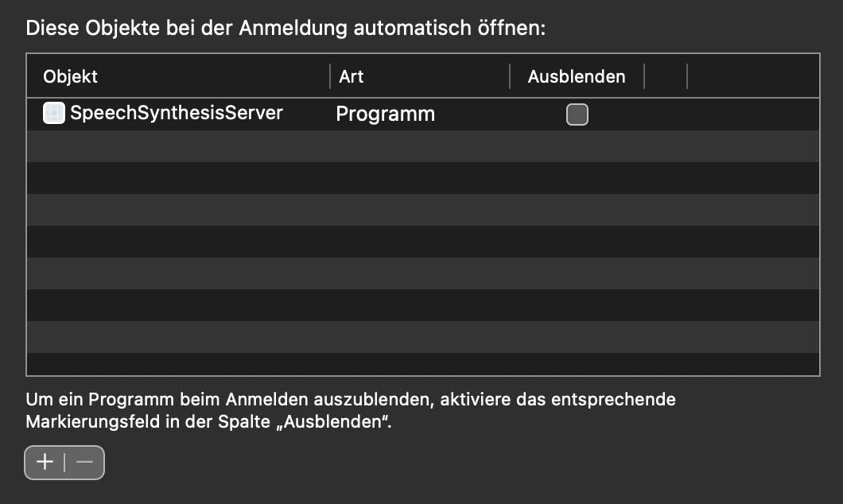This screenshot has height=504, width=843.
Task: Sort by the Art column header
Action: point(352,76)
